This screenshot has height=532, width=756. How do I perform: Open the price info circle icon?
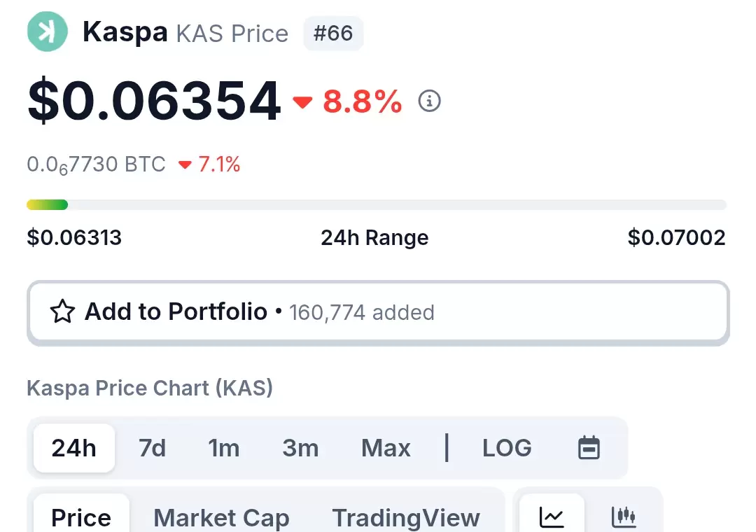(429, 101)
